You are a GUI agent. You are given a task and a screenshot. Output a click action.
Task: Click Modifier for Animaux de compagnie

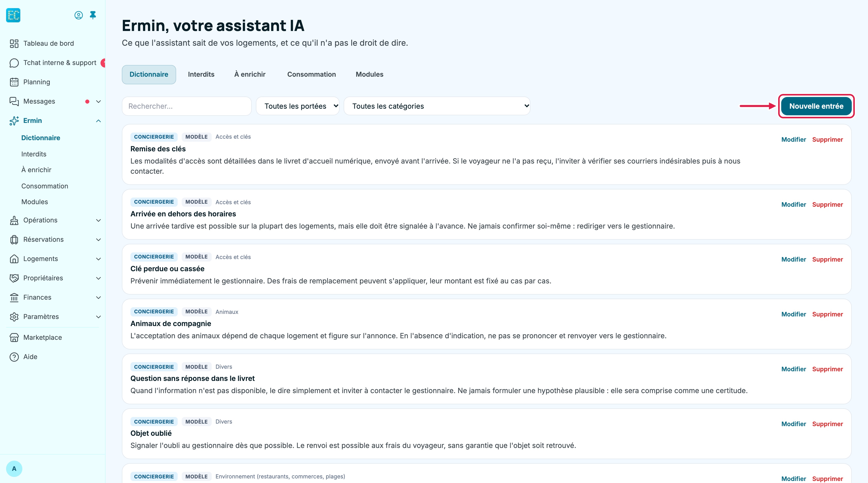[794, 314]
